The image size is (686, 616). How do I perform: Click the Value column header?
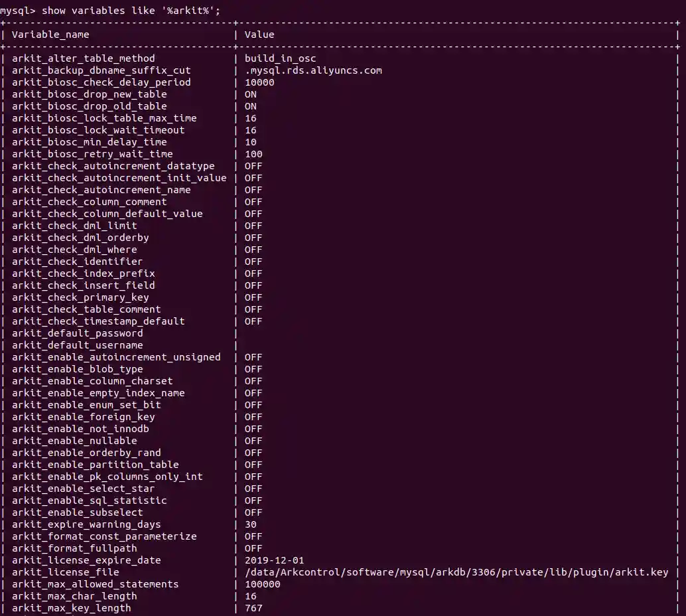(x=259, y=35)
